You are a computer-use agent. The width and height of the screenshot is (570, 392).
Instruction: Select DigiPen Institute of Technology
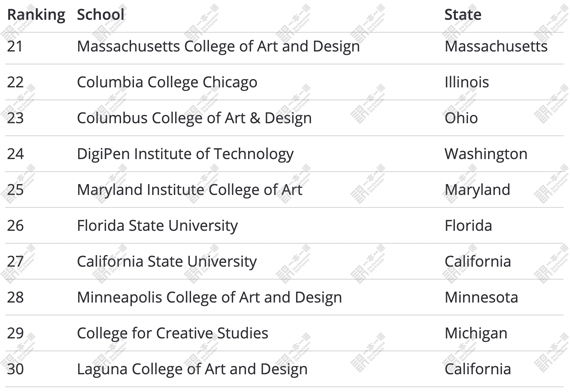tap(185, 154)
